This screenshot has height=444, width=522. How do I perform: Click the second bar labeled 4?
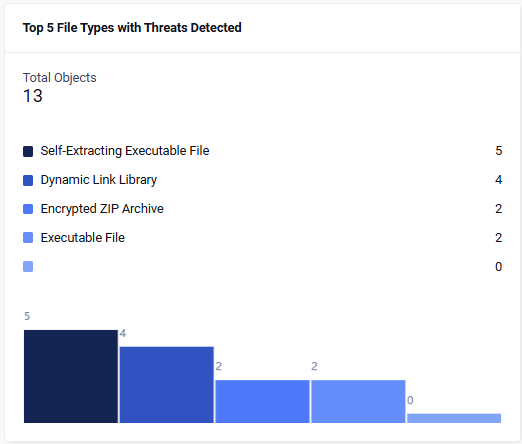167,385
